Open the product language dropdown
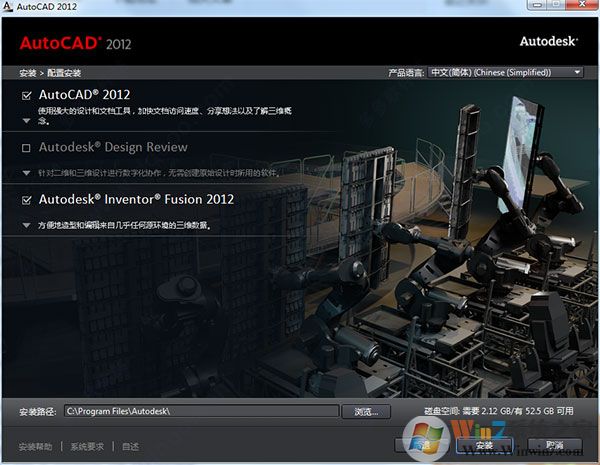This screenshot has width=600, height=465. point(505,72)
